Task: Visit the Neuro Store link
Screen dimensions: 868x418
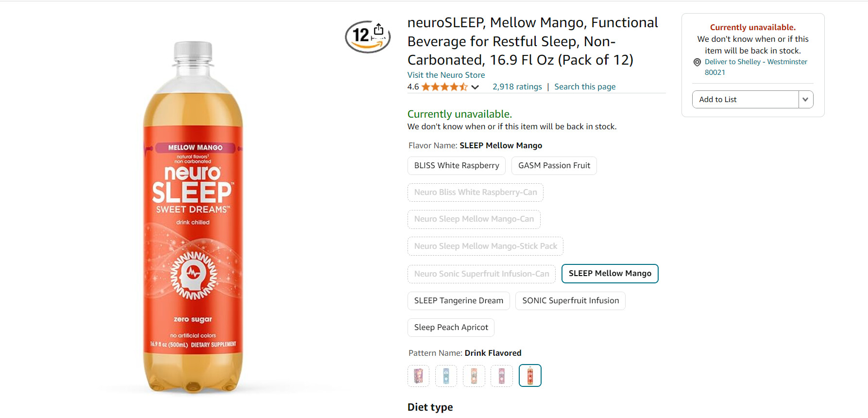Action: [x=446, y=75]
